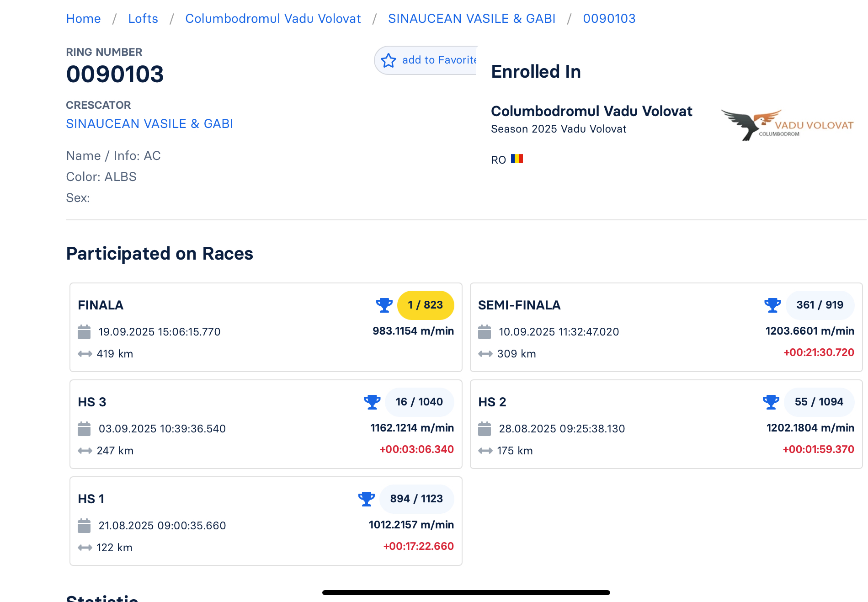Open the SEMI-FINALA race title
The height and width of the screenshot is (602, 868).
(x=519, y=305)
